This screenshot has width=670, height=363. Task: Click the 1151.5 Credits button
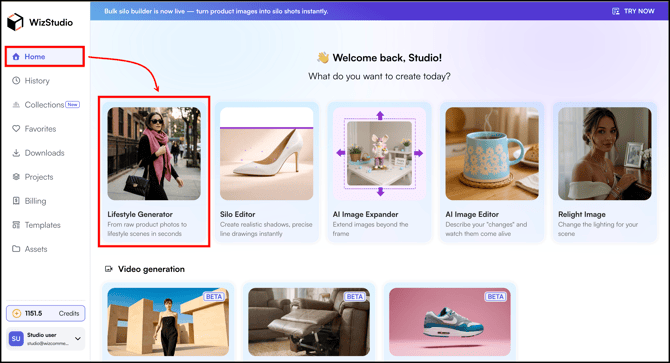(46, 313)
